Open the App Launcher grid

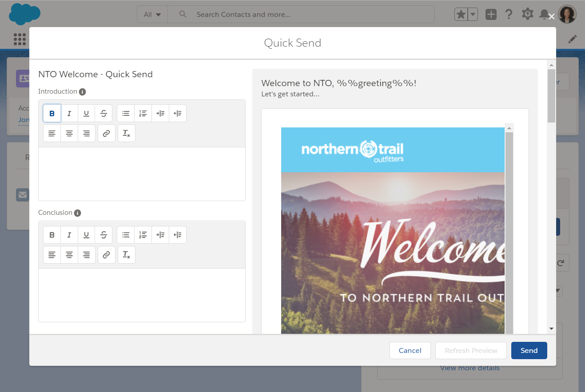(x=20, y=39)
